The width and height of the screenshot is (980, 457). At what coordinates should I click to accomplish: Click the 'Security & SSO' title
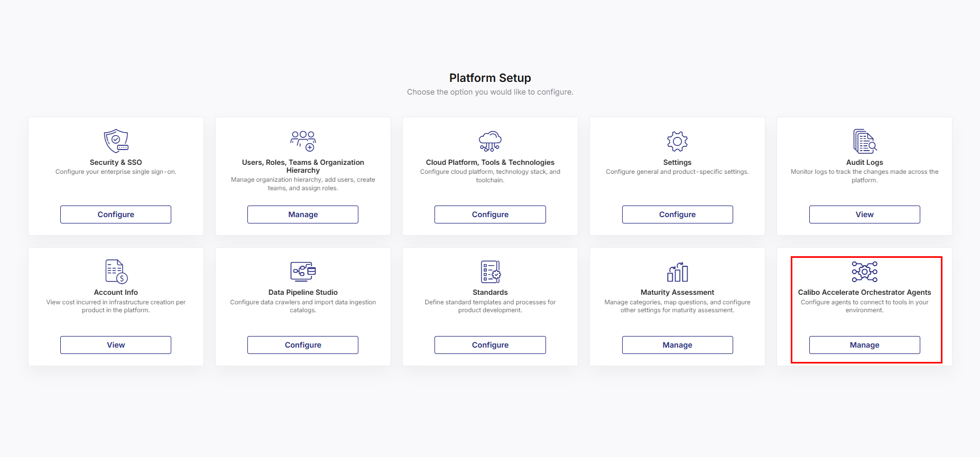[x=116, y=162]
